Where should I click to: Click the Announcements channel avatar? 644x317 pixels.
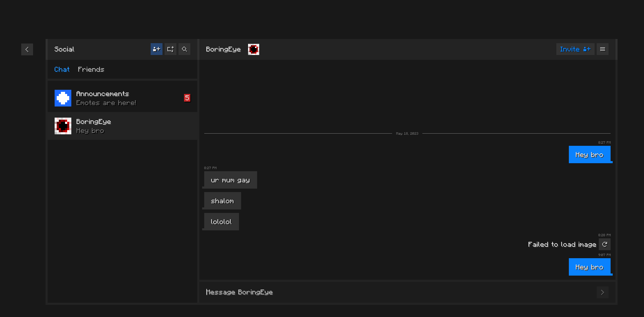[63, 98]
